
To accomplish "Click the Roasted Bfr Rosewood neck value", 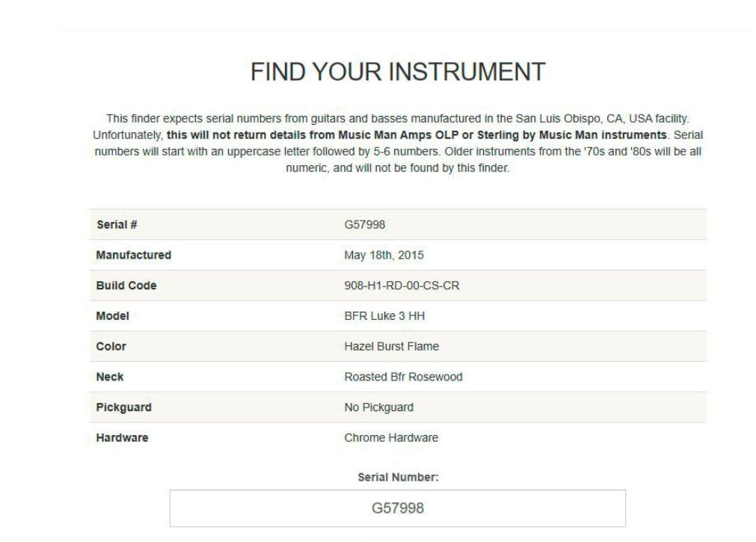I will point(403,377).
